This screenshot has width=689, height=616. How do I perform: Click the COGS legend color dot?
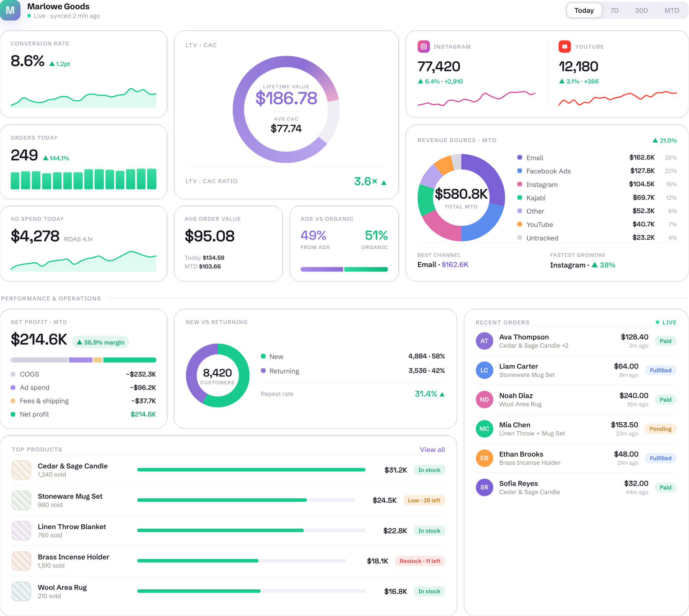13,374
